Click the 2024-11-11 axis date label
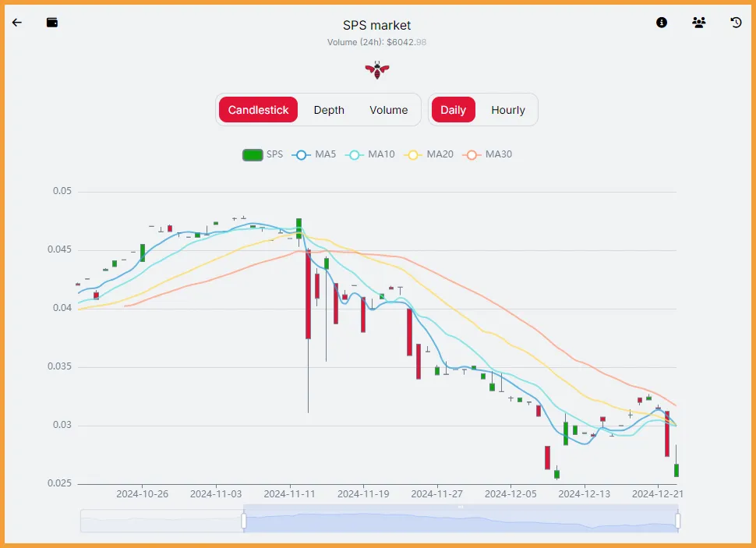Image resolution: width=756 pixels, height=548 pixels. pyautogui.click(x=289, y=494)
